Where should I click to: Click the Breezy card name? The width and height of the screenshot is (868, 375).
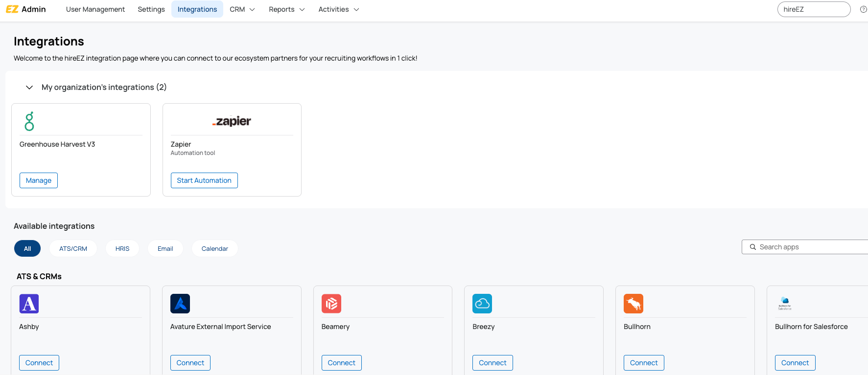484,327
